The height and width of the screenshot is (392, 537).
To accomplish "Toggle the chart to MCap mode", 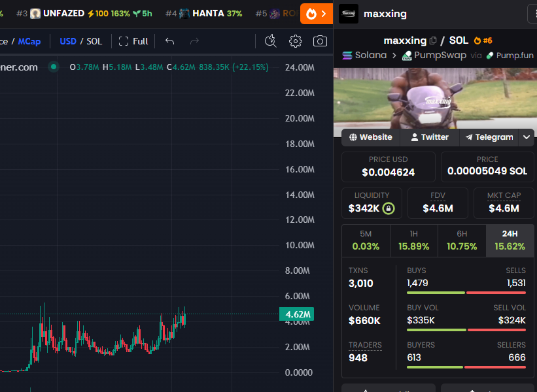I will point(29,41).
